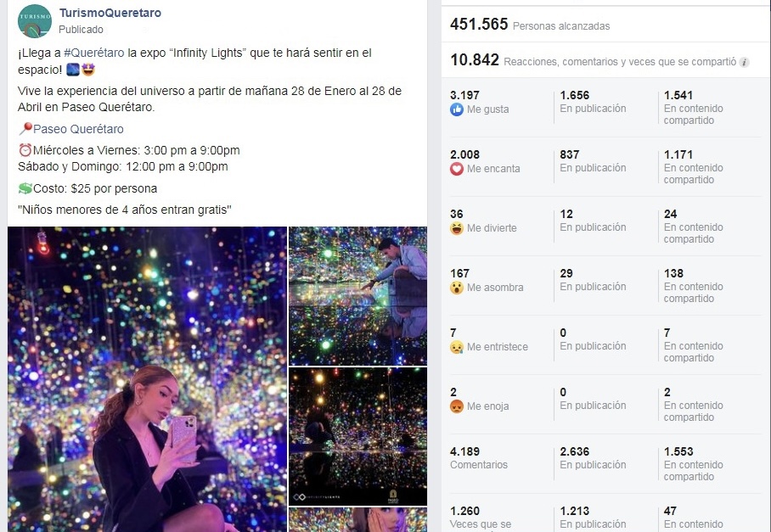Click the 10.842 reactions total figure
This screenshot has height=532, width=771.
[x=475, y=60]
